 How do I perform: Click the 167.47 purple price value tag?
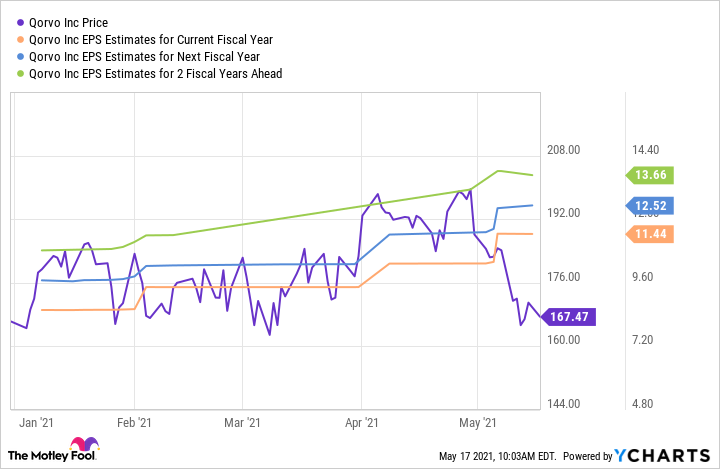coord(569,317)
